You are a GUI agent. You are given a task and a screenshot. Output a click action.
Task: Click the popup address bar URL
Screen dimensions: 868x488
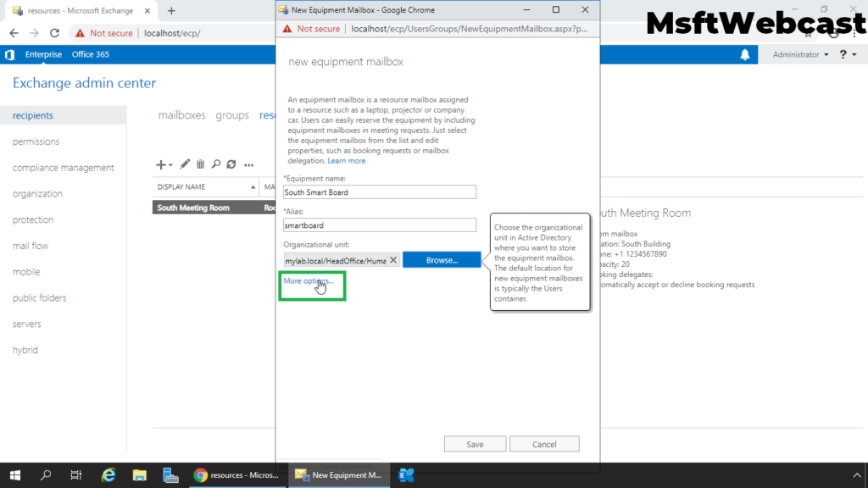pos(470,29)
